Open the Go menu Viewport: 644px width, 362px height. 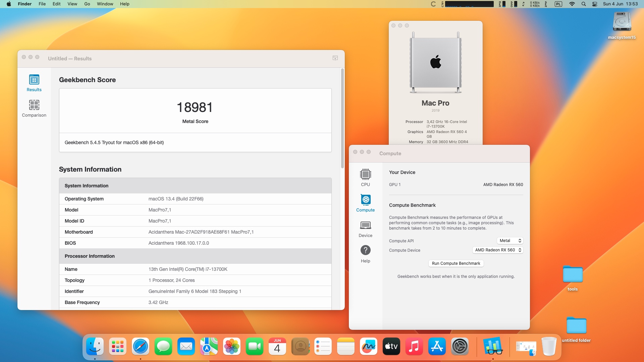pos(87,4)
